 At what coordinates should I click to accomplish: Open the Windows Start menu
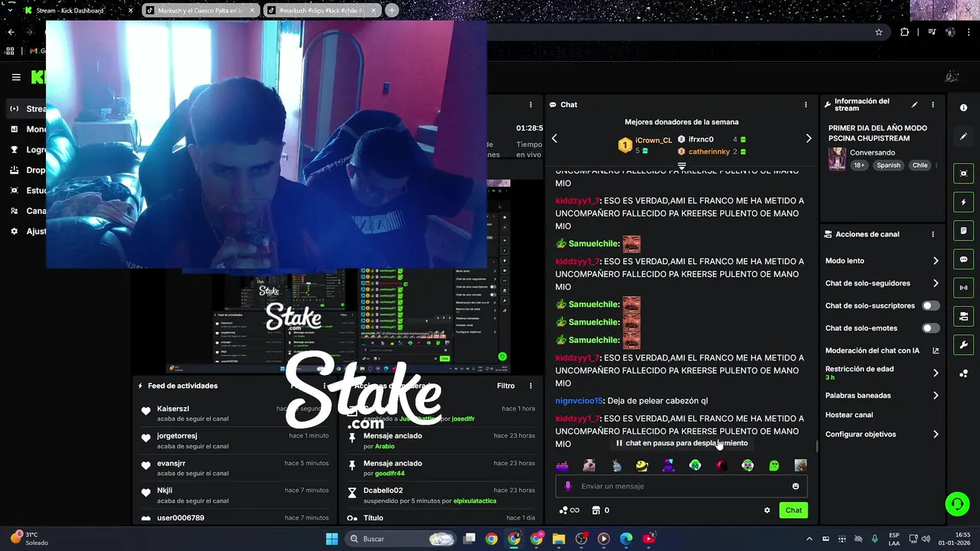pos(332,539)
